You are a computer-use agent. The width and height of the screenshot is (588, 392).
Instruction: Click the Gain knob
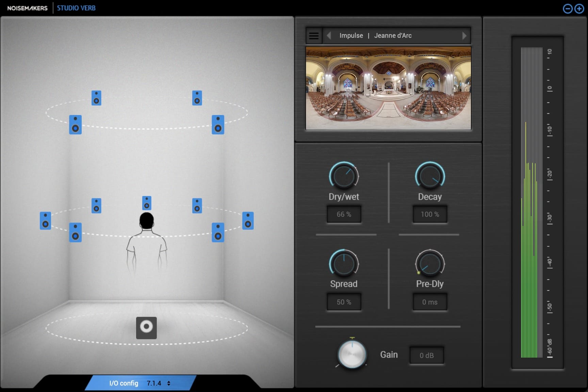pyautogui.click(x=352, y=355)
